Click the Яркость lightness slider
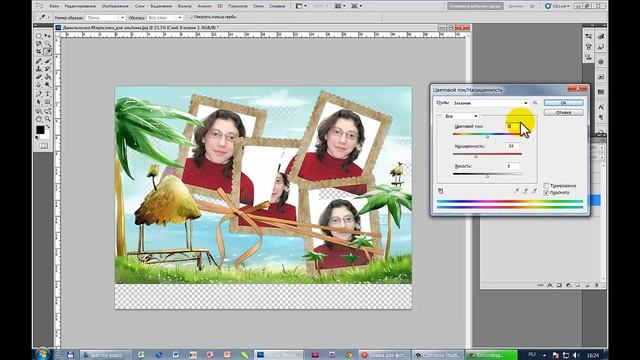This screenshot has width=640, height=360. point(487,174)
